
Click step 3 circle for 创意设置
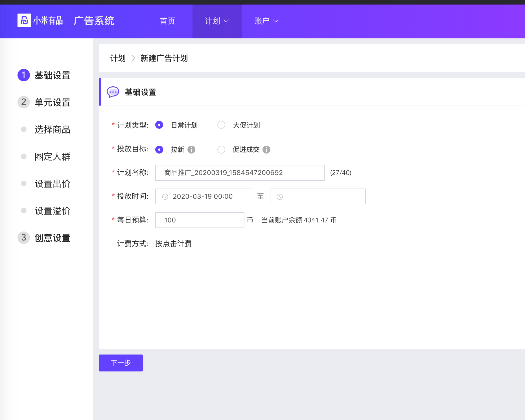pos(24,238)
